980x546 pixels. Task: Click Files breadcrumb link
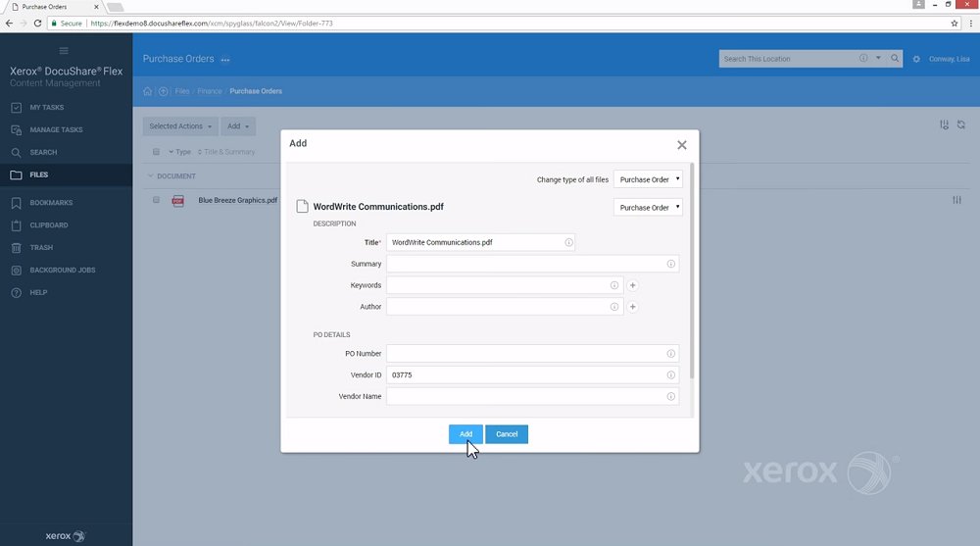(182, 91)
